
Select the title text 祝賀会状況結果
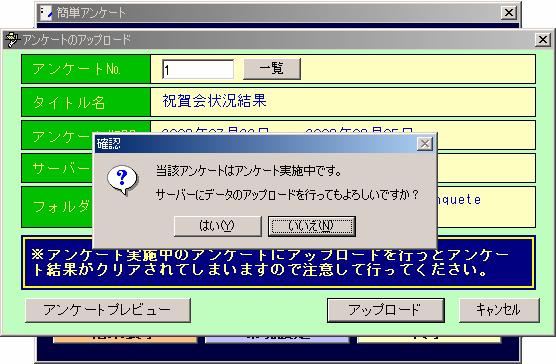click(x=214, y=101)
